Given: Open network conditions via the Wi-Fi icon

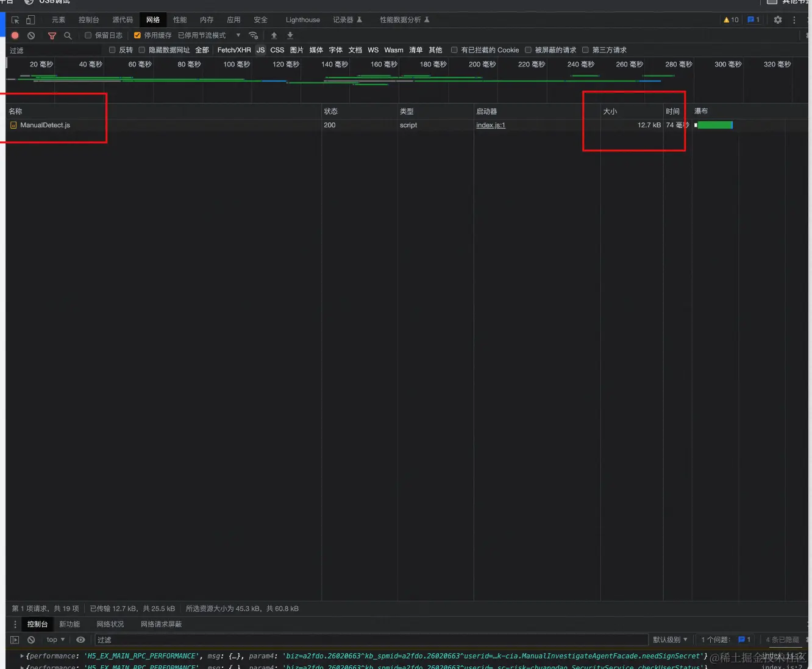Looking at the screenshot, I should pos(254,35).
